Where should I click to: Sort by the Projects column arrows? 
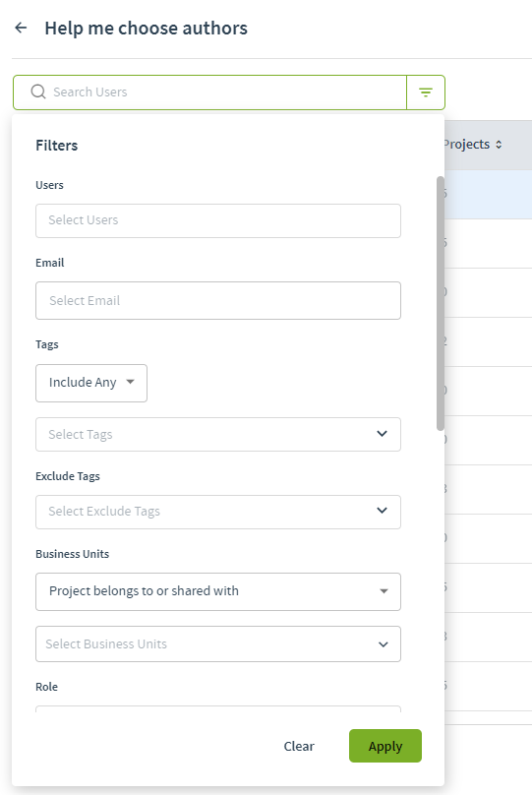pos(499,145)
